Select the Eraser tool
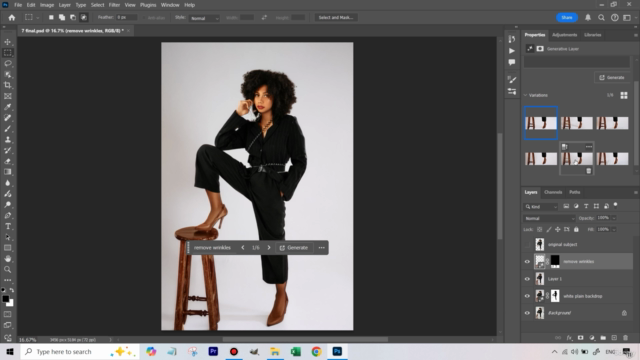This screenshot has height=360, width=640. tap(8, 161)
